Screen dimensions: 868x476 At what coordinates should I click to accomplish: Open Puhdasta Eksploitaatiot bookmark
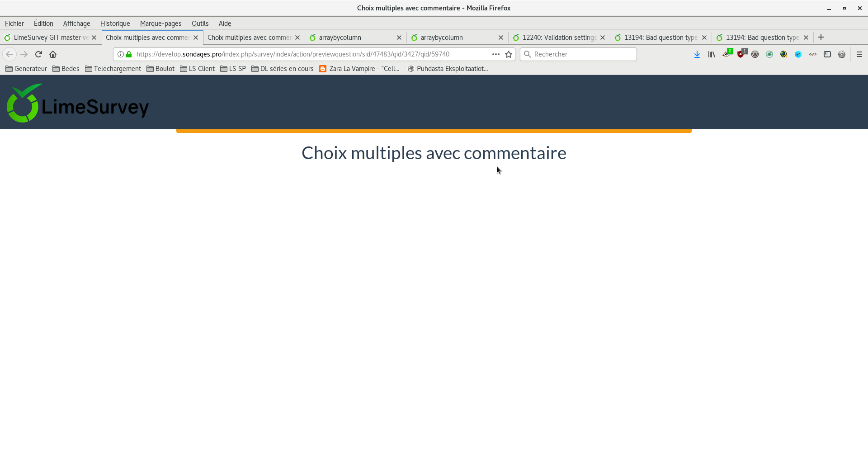click(x=448, y=69)
